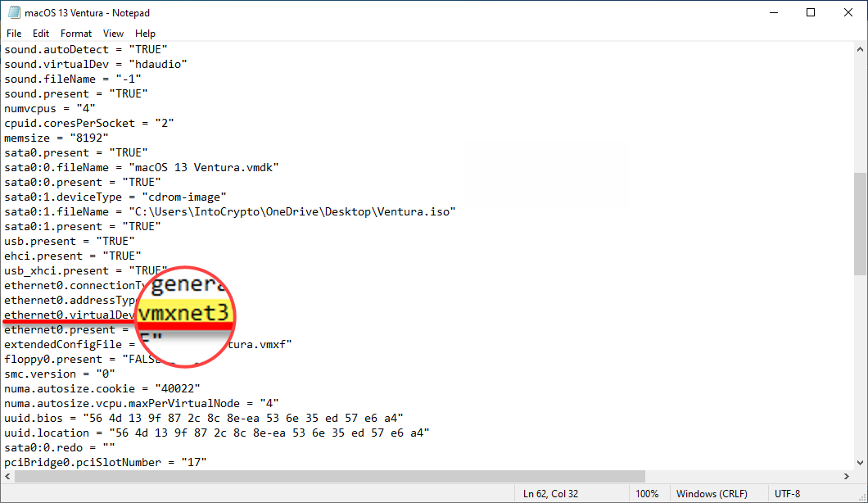Click the vertical scrollbar down arrow
Screen dimensions: 868x503
point(860,463)
